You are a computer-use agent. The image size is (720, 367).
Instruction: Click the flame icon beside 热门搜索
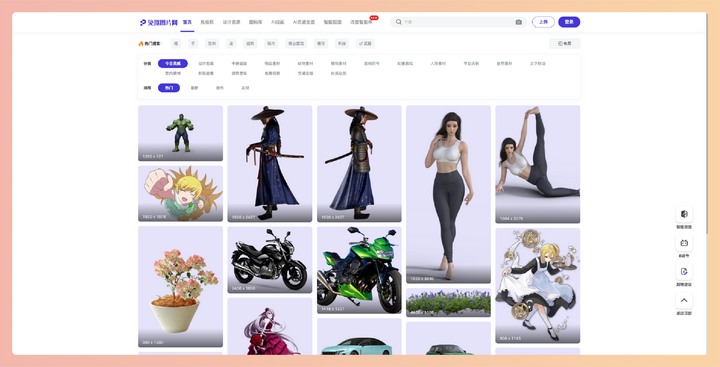141,44
